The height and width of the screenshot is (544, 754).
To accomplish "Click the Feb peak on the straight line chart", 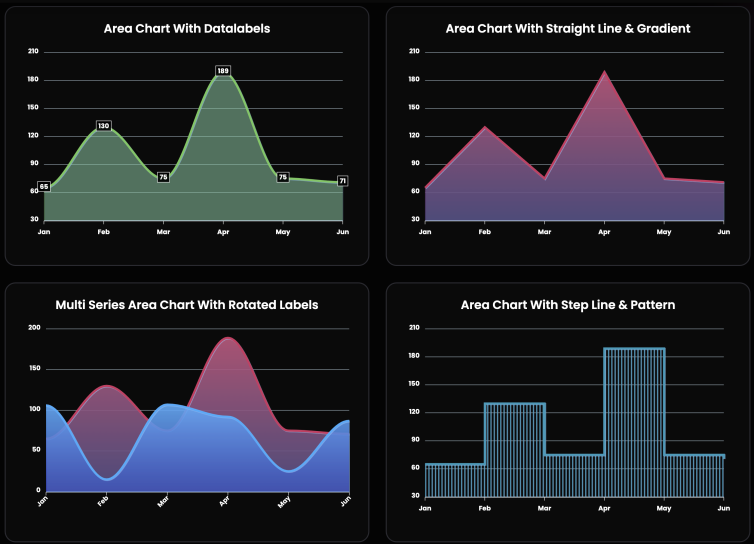I will (x=485, y=127).
